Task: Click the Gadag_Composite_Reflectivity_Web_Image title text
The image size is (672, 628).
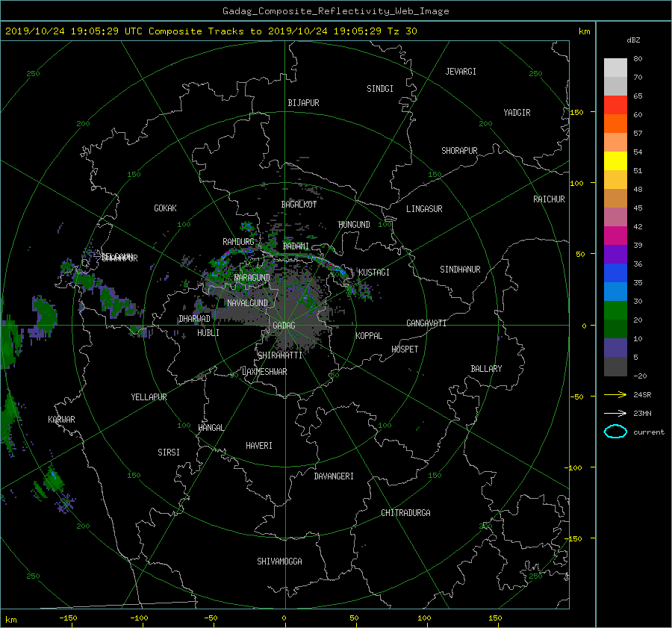Action: (x=335, y=11)
